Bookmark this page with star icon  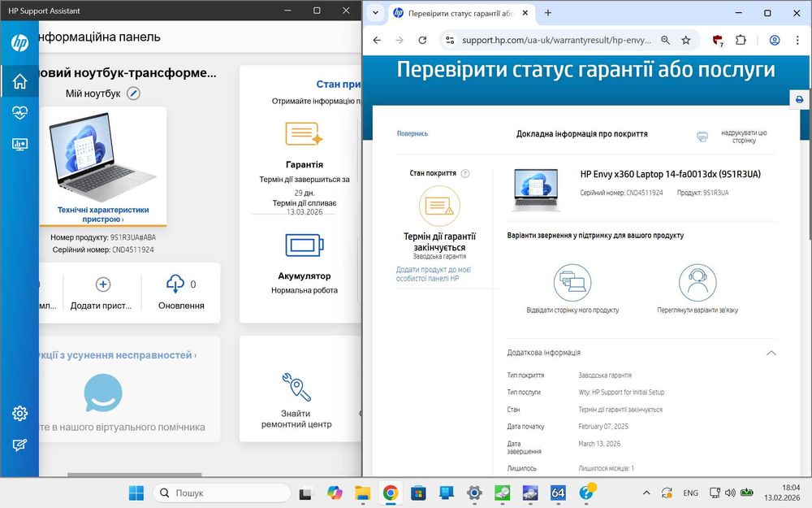685,40
